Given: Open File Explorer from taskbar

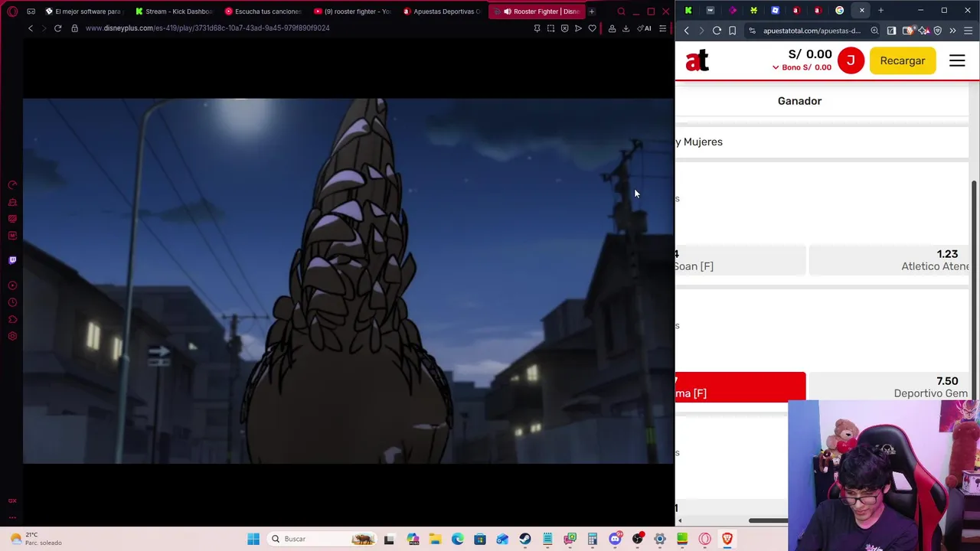Looking at the screenshot, I should point(435,539).
